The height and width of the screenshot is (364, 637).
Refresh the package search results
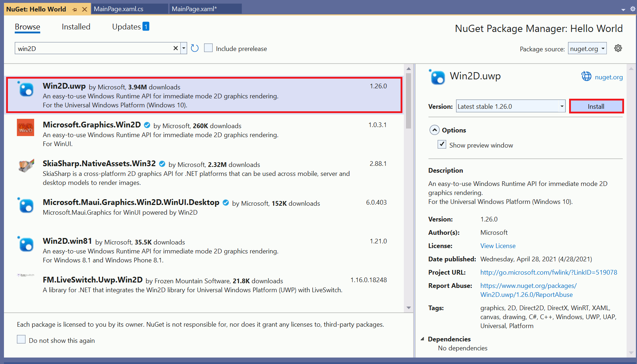point(194,48)
